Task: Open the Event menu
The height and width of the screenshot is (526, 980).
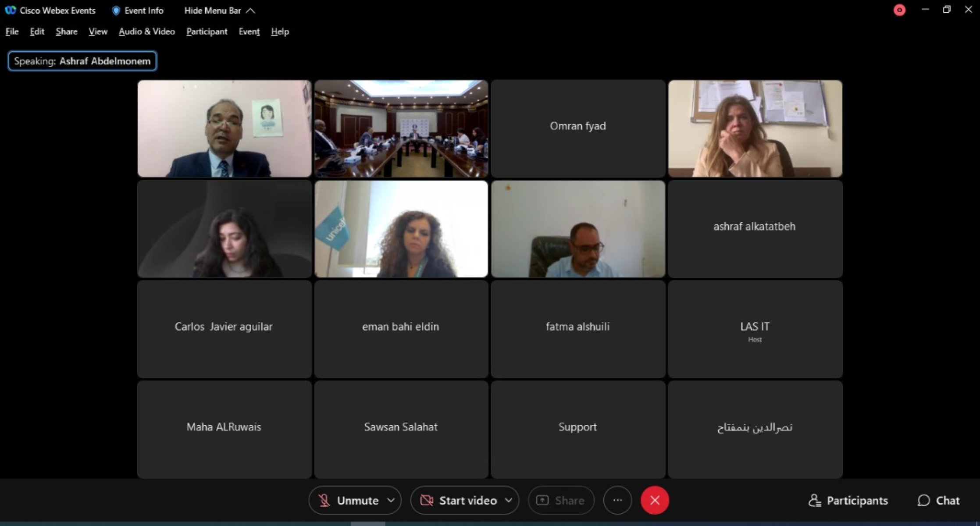Action: [x=249, y=32]
